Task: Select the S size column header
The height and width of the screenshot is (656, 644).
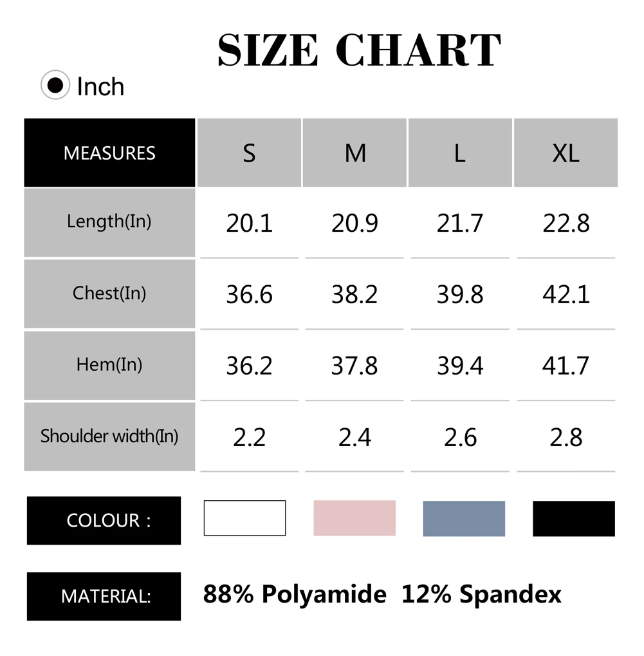Action: pos(249,153)
